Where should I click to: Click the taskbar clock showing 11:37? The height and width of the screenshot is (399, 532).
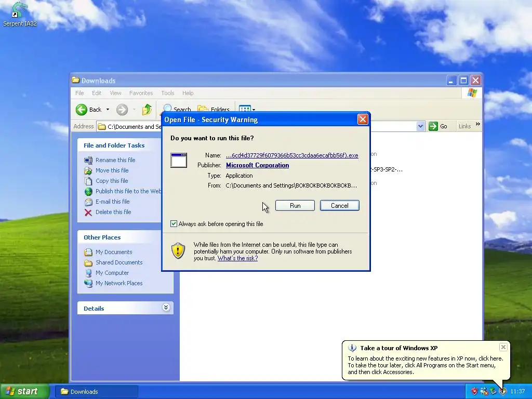click(517, 392)
